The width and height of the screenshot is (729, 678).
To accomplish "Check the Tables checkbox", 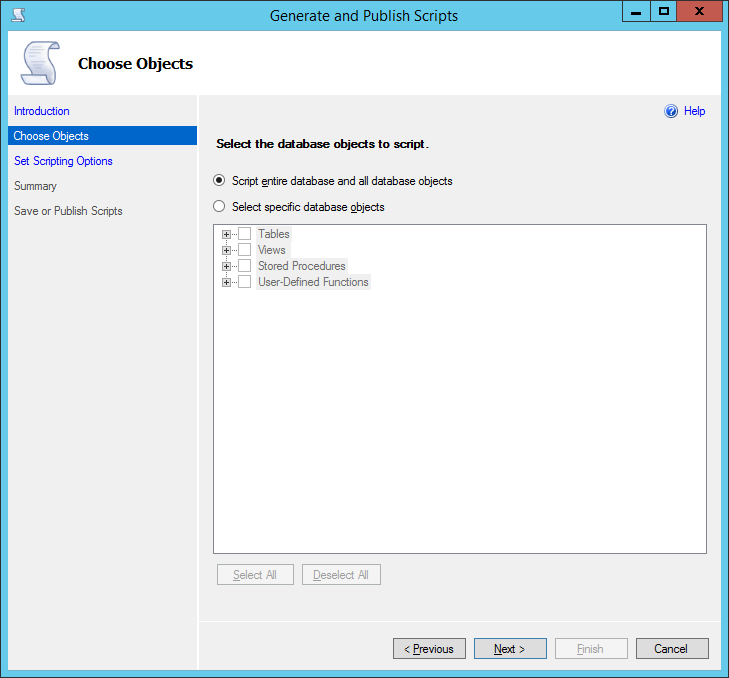I will [x=244, y=234].
